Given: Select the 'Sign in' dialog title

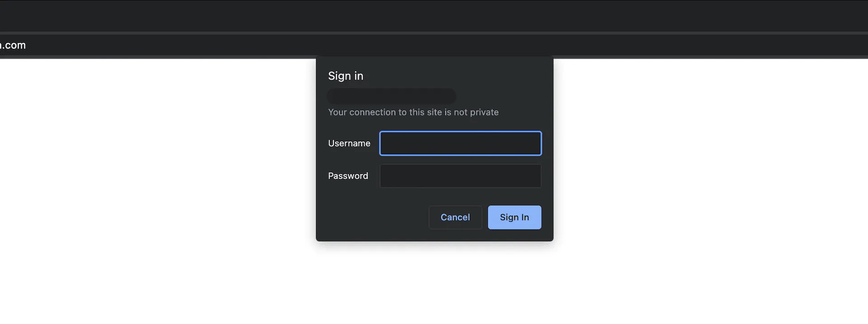Looking at the screenshot, I should point(345,76).
